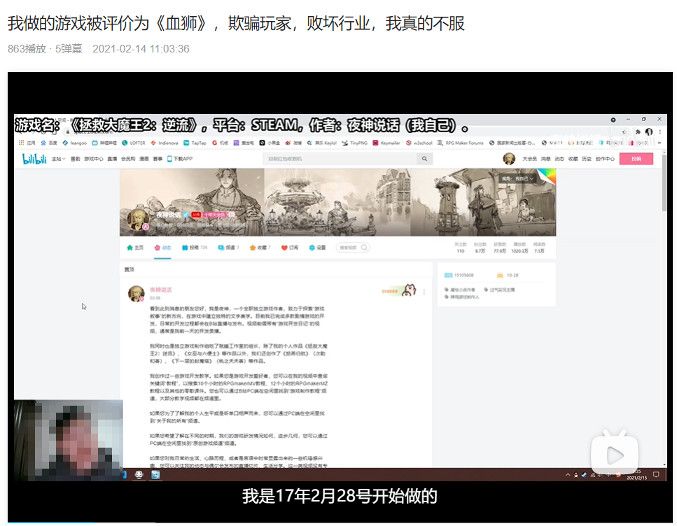
Task: Open the browser's three-dot menu
Action: [x=660, y=132]
